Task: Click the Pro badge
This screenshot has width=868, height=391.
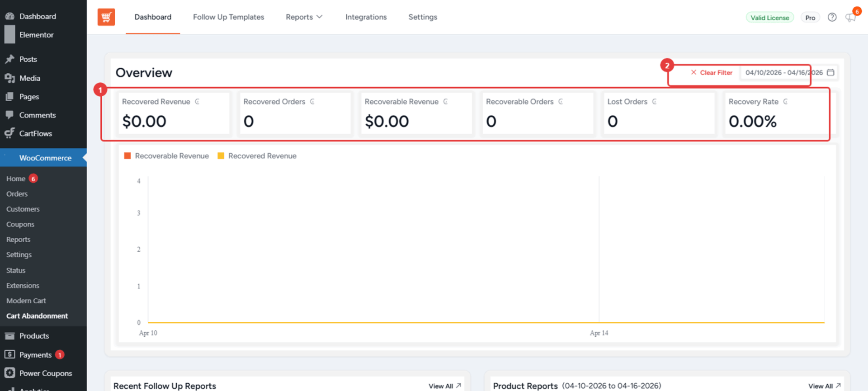Action: (810, 18)
